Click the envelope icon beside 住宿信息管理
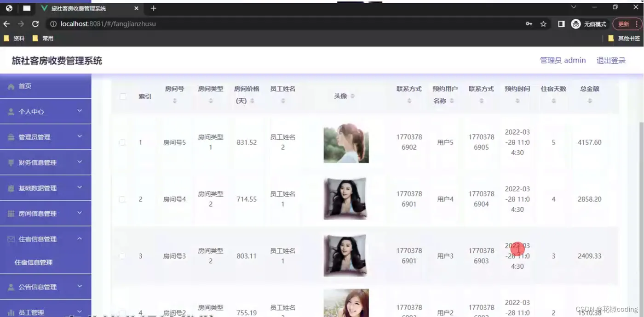 [11, 239]
